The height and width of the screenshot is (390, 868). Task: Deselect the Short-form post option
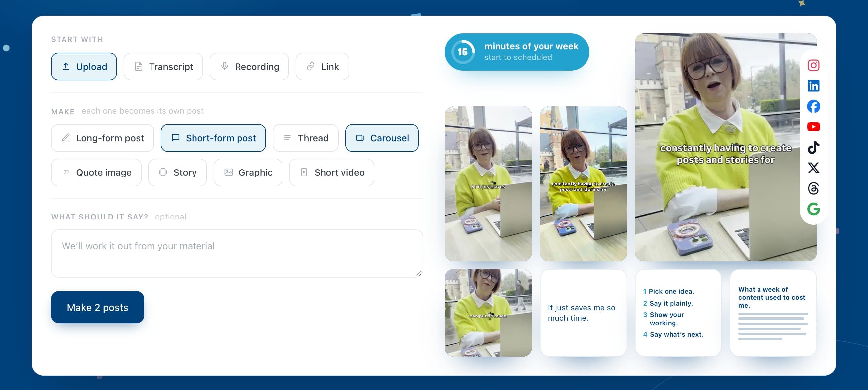213,138
